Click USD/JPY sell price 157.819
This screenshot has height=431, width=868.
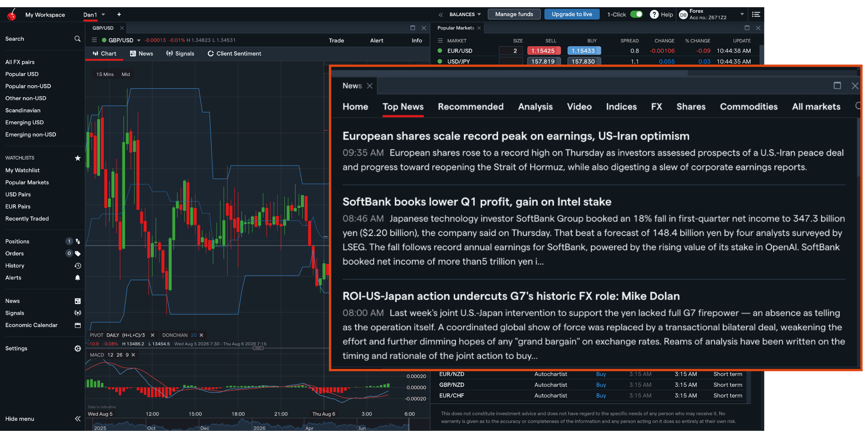[543, 61]
